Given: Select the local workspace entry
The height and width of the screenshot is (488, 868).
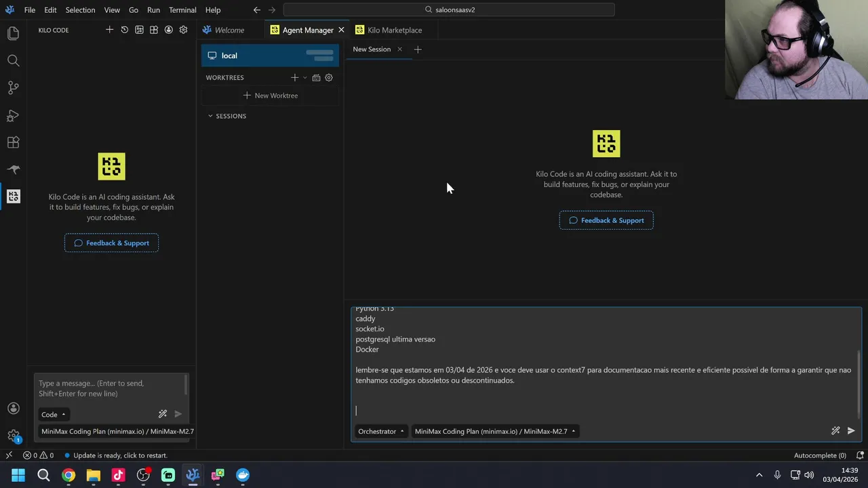Looking at the screenshot, I should click(270, 56).
